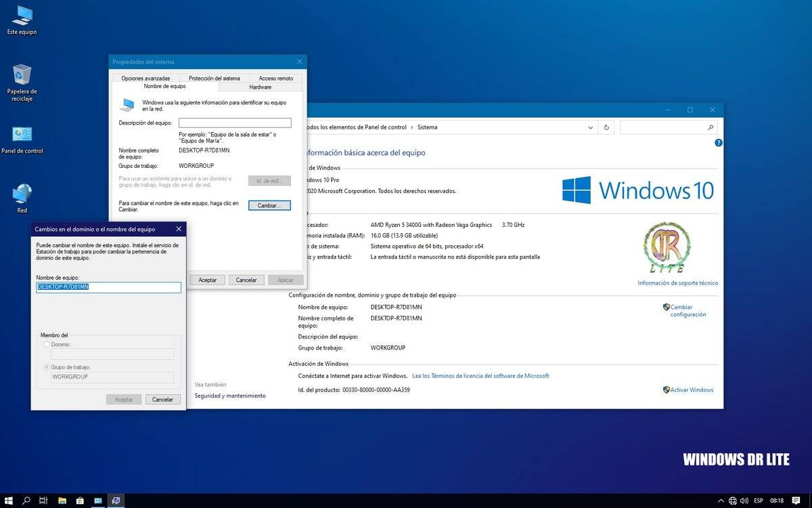The height and width of the screenshot is (508, 812).
Task: Switch to the Acceso remoto tab
Action: [x=276, y=79]
